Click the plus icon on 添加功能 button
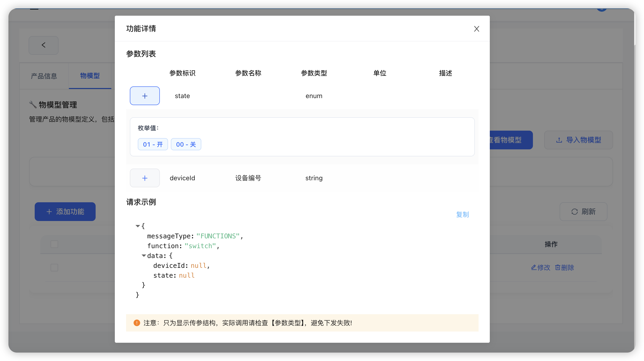Screen dimensions: 644x361 (49, 212)
